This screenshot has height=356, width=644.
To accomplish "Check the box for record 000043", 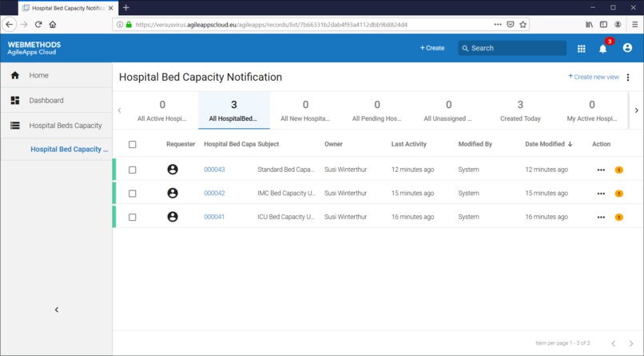I will pos(133,170).
